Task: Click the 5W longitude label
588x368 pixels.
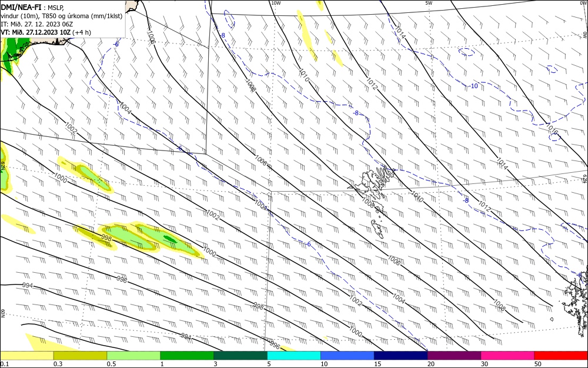Action: coord(429,3)
